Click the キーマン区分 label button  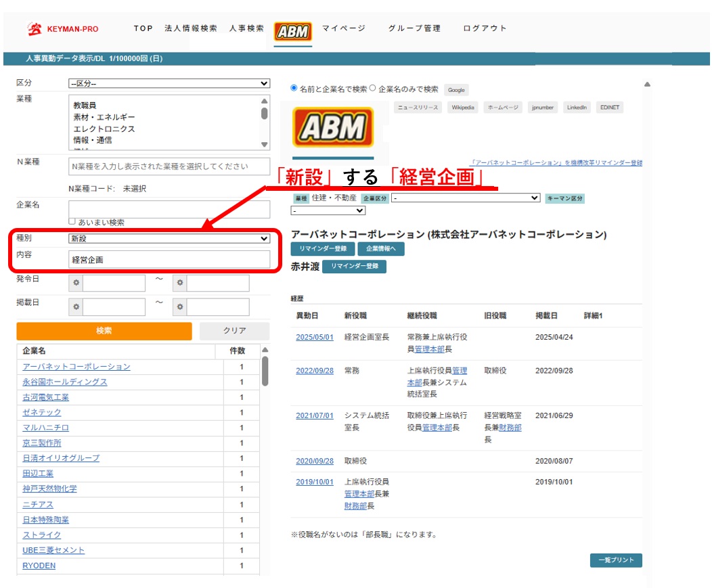564,198
